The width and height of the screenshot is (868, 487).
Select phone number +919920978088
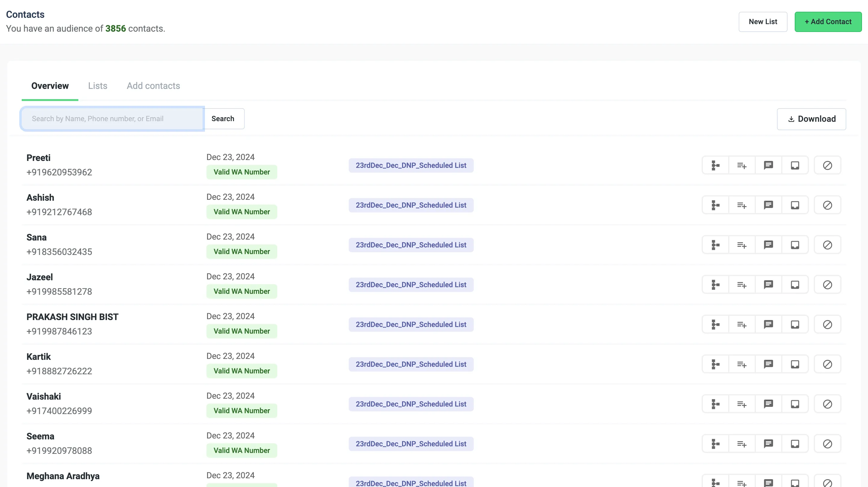coord(59,451)
